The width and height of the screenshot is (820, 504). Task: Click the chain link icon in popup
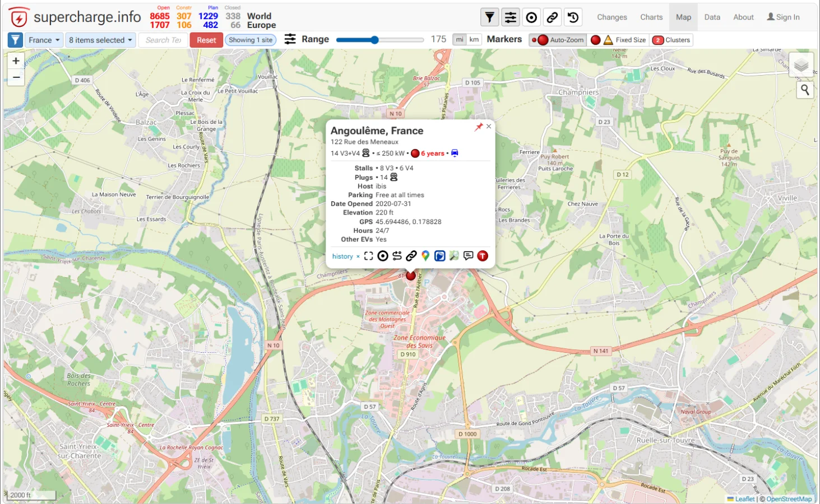coord(411,256)
